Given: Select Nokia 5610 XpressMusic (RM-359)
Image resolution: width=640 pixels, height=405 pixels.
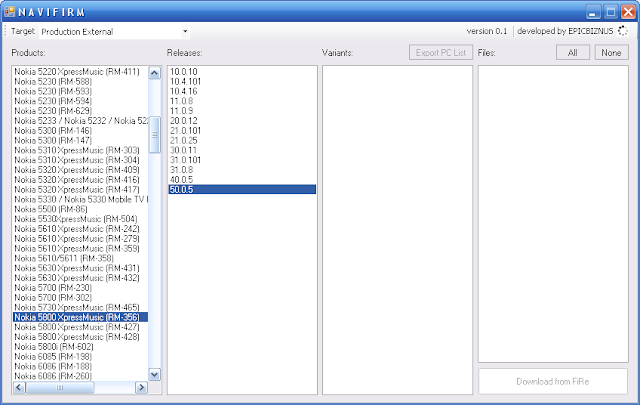Looking at the screenshot, I should 80,248.
